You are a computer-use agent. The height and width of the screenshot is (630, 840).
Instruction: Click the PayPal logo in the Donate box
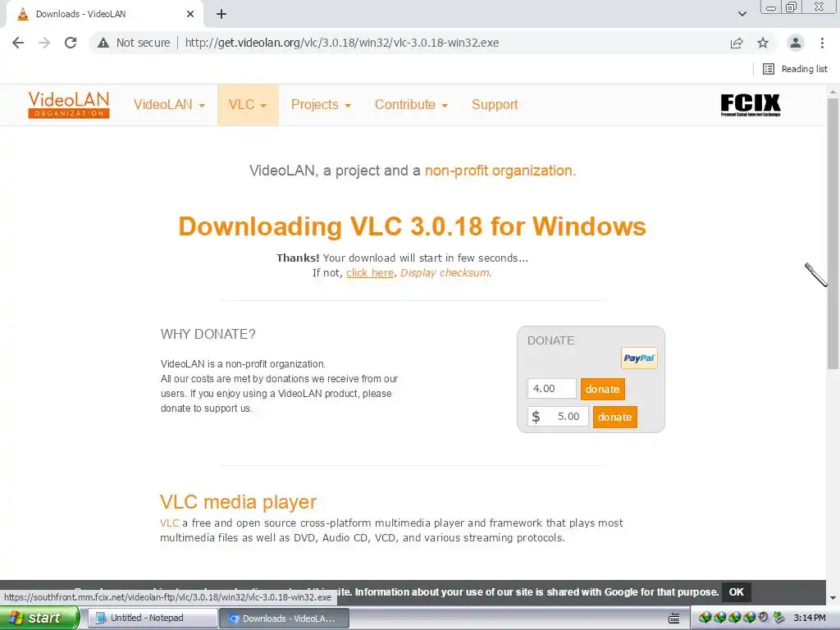tap(639, 358)
